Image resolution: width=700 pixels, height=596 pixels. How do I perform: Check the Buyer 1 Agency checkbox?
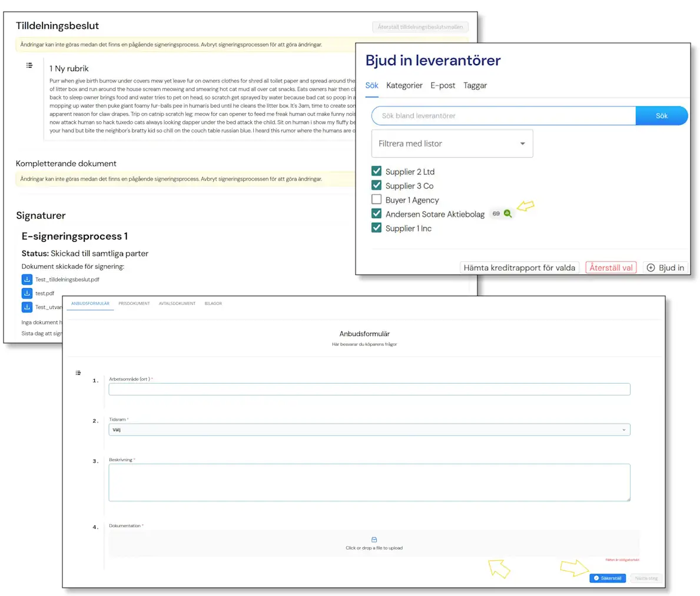376,199
